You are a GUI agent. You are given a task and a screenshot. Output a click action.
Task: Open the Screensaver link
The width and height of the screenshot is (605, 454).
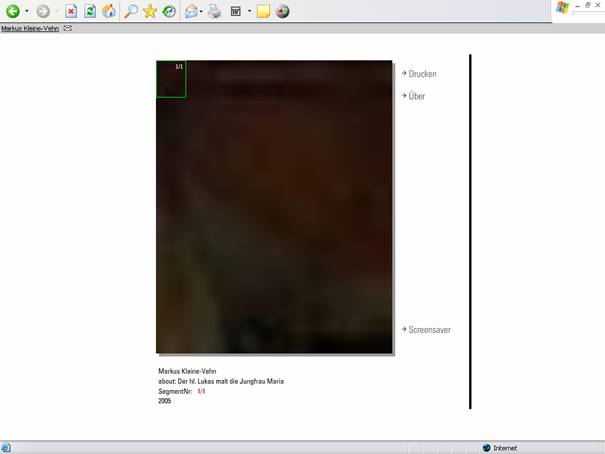(x=429, y=330)
